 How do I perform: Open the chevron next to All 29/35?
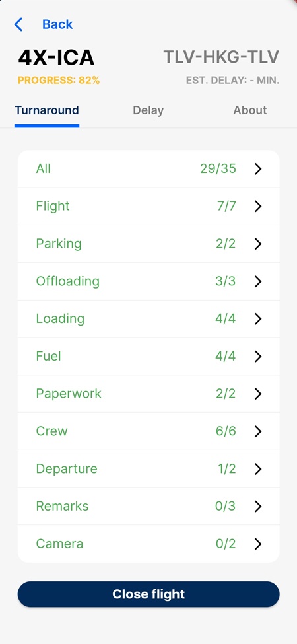pyautogui.click(x=257, y=169)
